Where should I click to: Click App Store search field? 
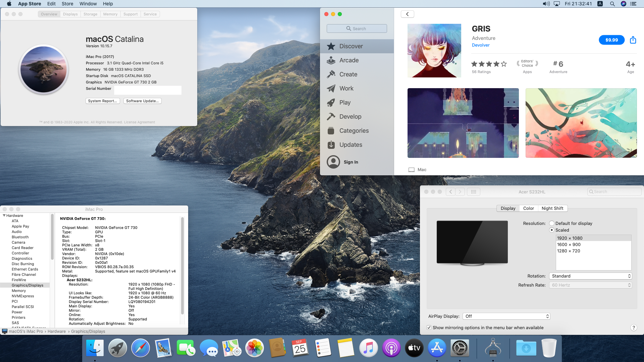coord(357,28)
